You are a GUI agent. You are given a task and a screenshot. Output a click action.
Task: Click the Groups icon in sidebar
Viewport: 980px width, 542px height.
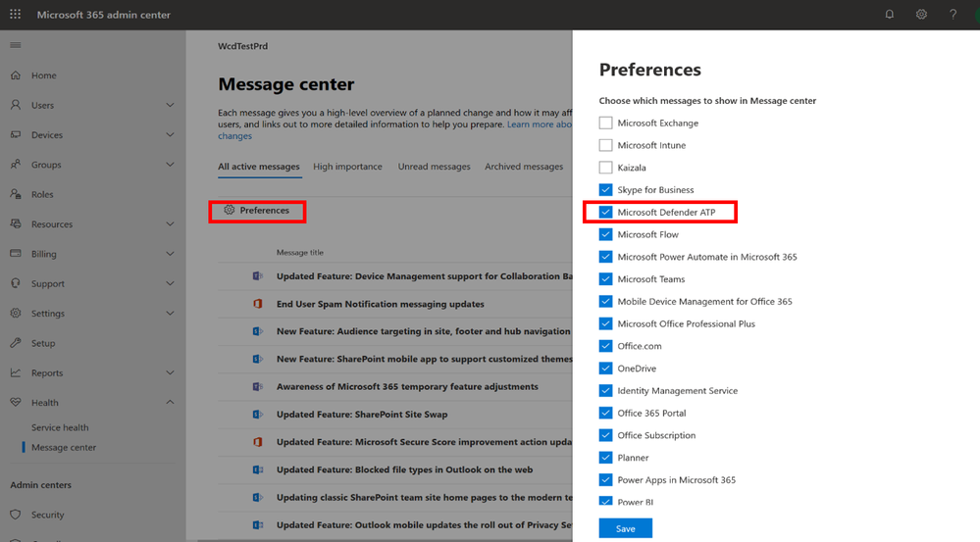pos(16,165)
